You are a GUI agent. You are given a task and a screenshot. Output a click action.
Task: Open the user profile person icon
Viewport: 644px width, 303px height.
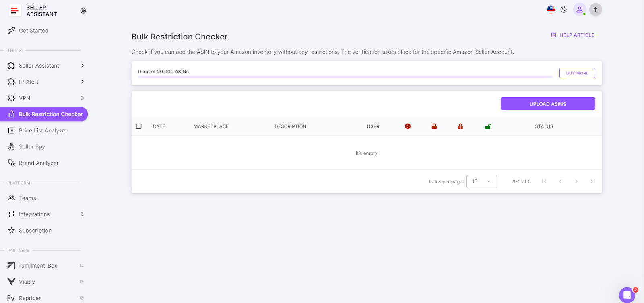pyautogui.click(x=580, y=10)
